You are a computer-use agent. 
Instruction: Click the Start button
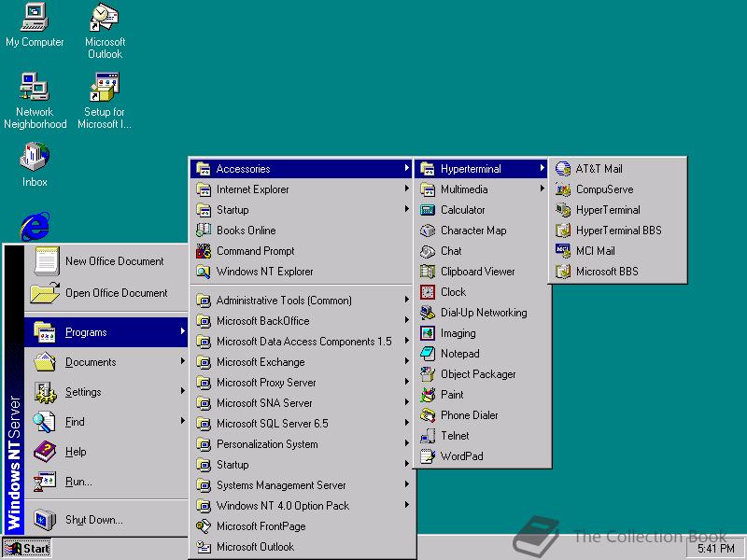27,548
